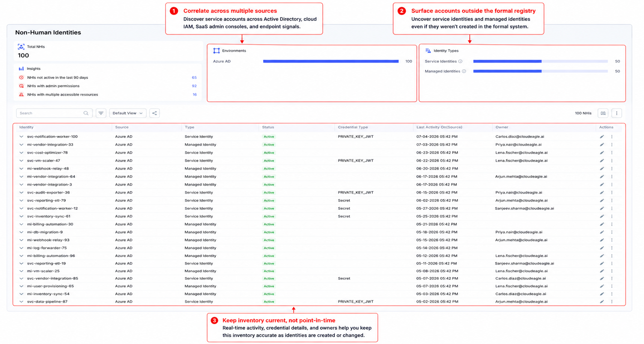Click owner Sanjeev.sharma@cloudeagle.ai of svc-reporting-etl-19
The height and width of the screenshot is (344, 644).
click(524, 264)
